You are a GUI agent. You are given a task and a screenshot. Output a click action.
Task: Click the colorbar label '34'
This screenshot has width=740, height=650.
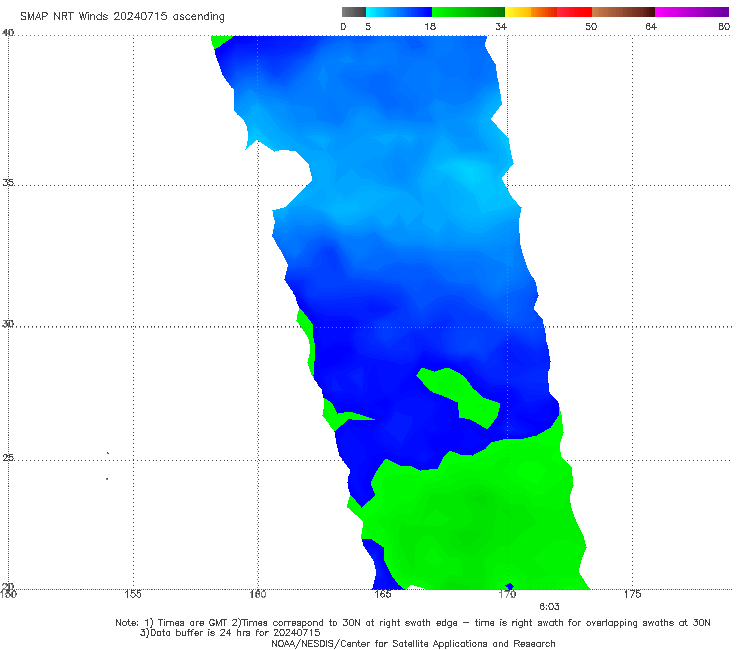point(501,26)
